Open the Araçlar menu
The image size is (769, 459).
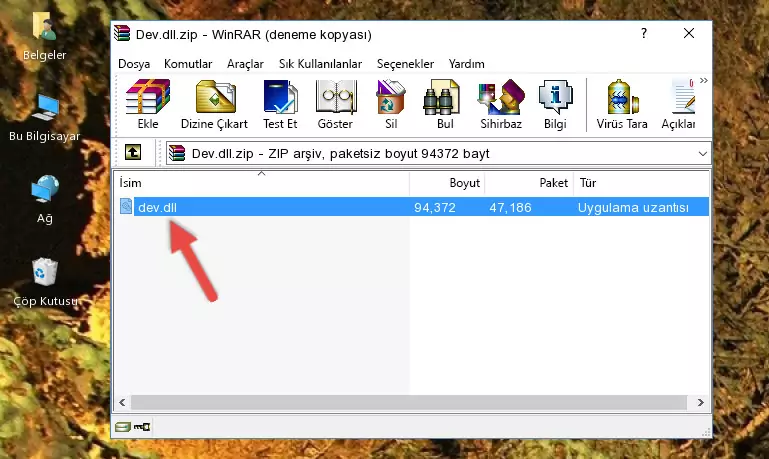coord(245,64)
